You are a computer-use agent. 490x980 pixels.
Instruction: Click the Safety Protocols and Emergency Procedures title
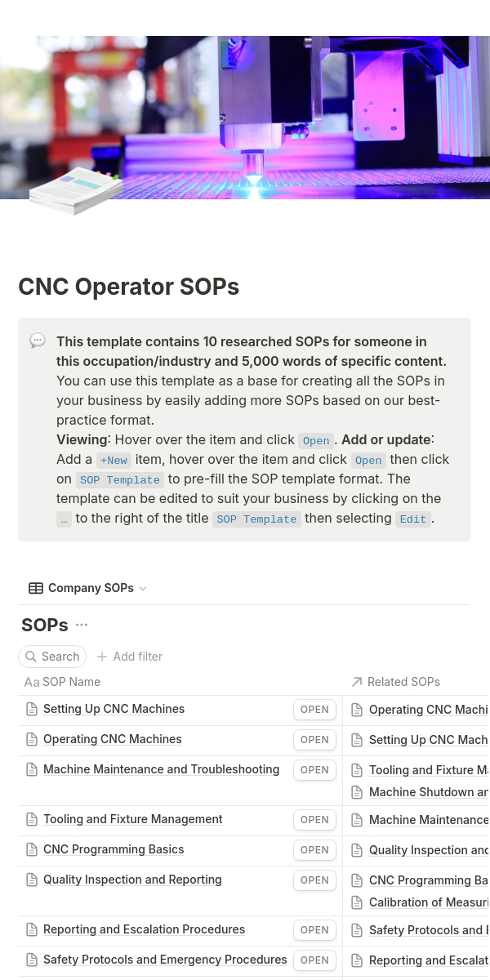tap(165, 960)
